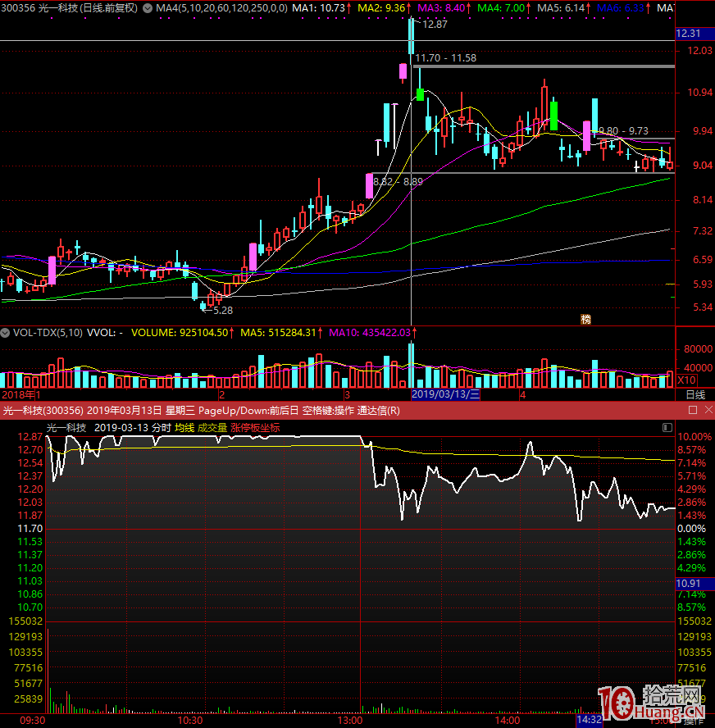Click the orange 榜 badge icon

(585, 319)
